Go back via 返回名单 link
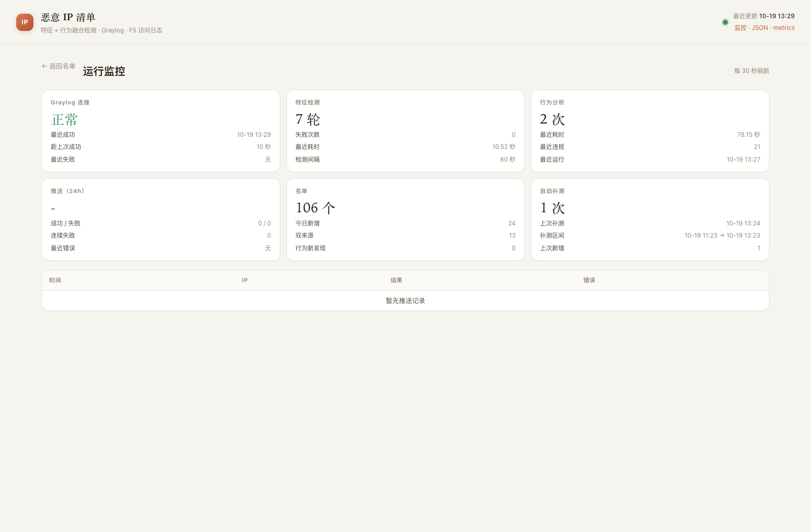This screenshot has width=811, height=532. pos(59,66)
